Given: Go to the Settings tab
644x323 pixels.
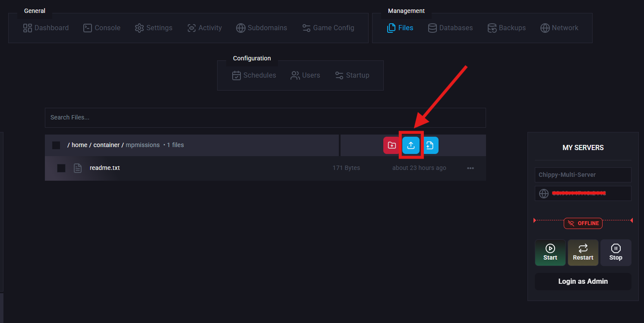Looking at the screenshot, I should point(154,28).
